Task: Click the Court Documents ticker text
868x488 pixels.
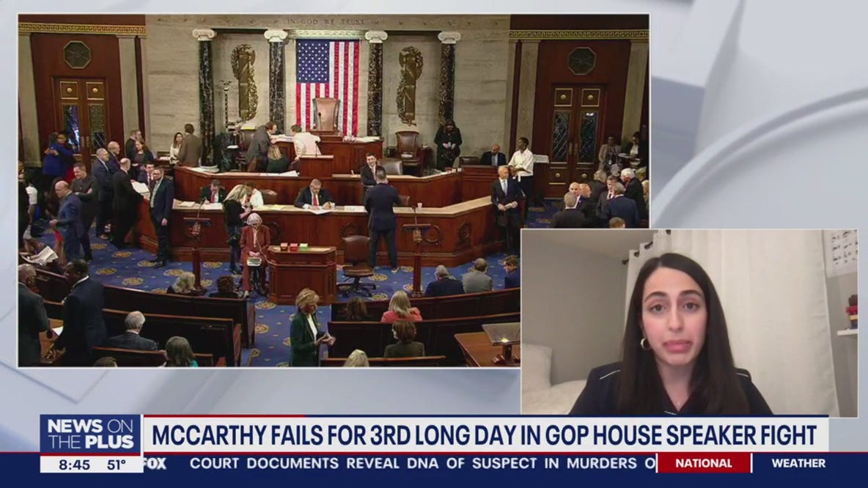Action: point(422,463)
